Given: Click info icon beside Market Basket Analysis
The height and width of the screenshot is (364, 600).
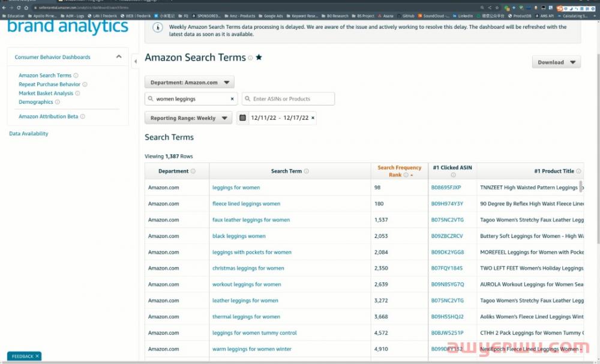Looking at the screenshot, I should [x=77, y=94].
